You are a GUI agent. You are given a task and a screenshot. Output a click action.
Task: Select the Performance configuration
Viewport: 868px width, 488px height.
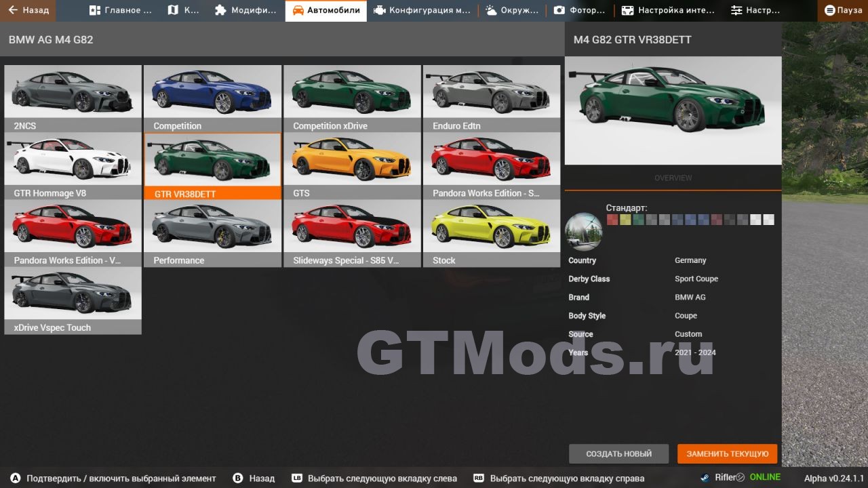(213, 233)
